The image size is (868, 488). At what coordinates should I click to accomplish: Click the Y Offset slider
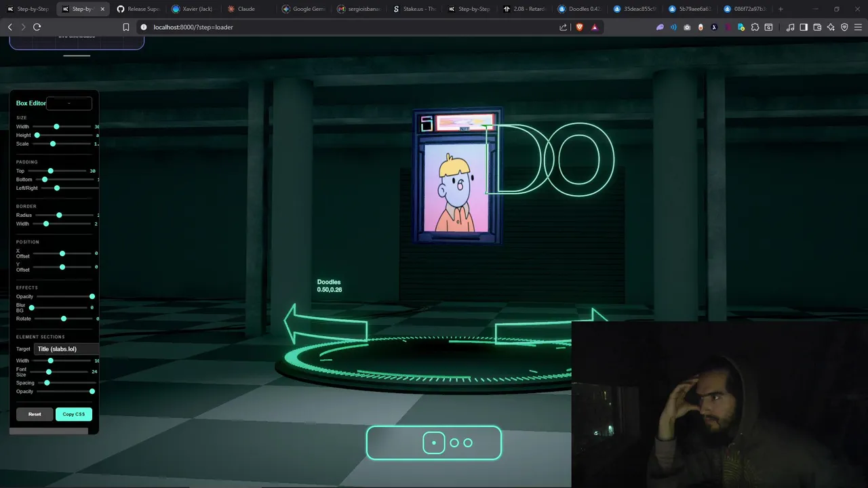(62, 267)
